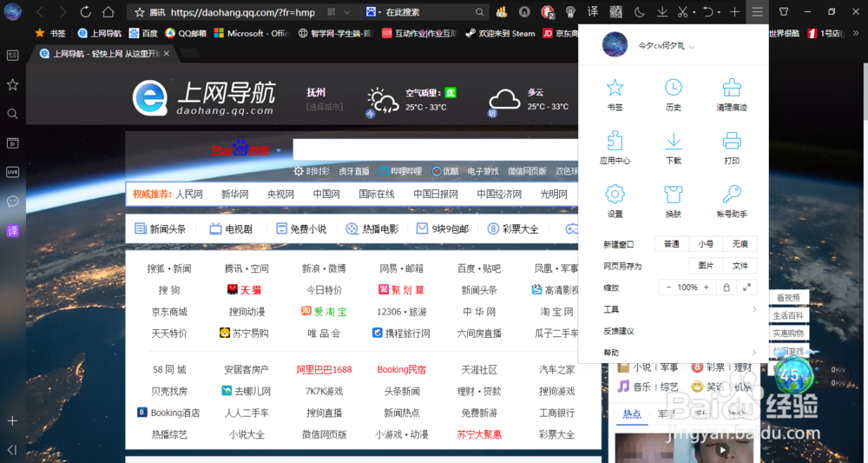Open the 欢迎来到 Steam bookmark
Image resolution: width=868 pixels, height=463 pixels.
coord(501,33)
